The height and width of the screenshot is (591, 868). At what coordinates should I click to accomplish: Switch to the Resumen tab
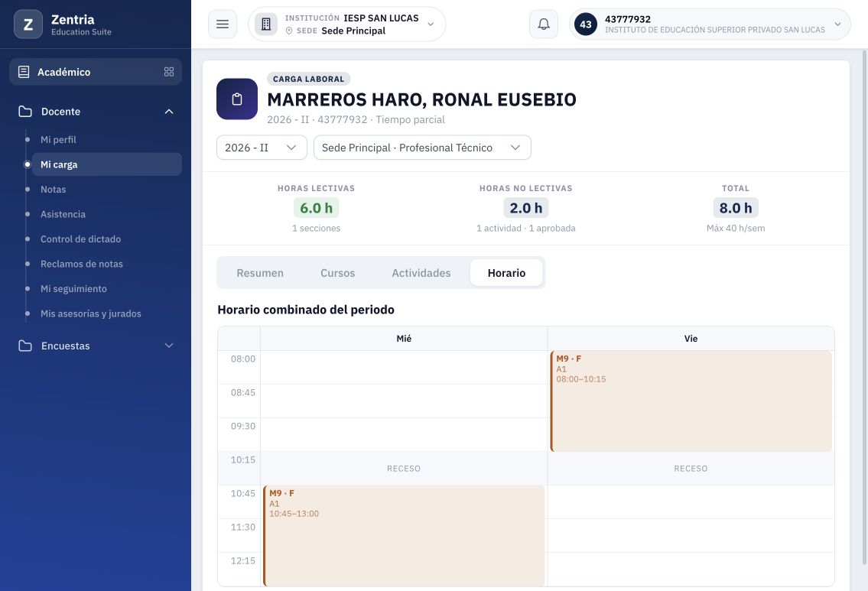[x=260, y=273]
